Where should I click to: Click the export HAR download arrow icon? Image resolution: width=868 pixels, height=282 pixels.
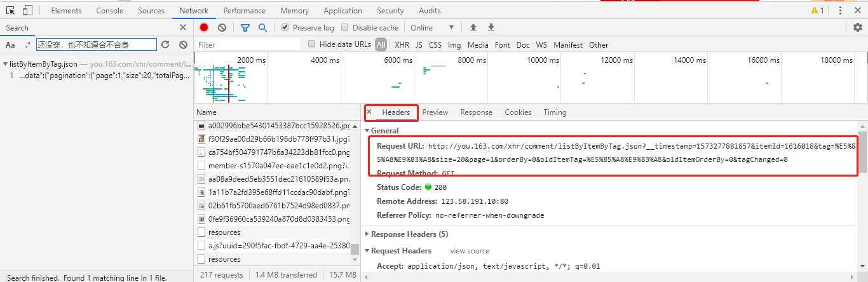491,27
